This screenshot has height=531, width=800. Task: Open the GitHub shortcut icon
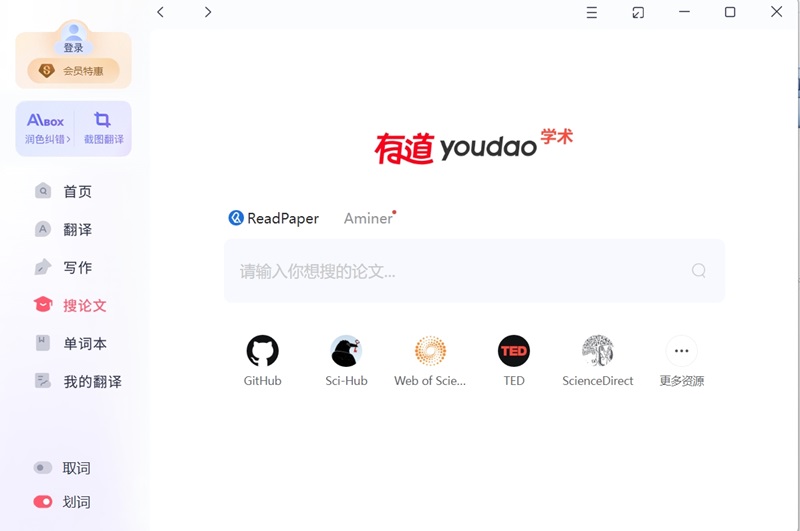pos(262,351)
